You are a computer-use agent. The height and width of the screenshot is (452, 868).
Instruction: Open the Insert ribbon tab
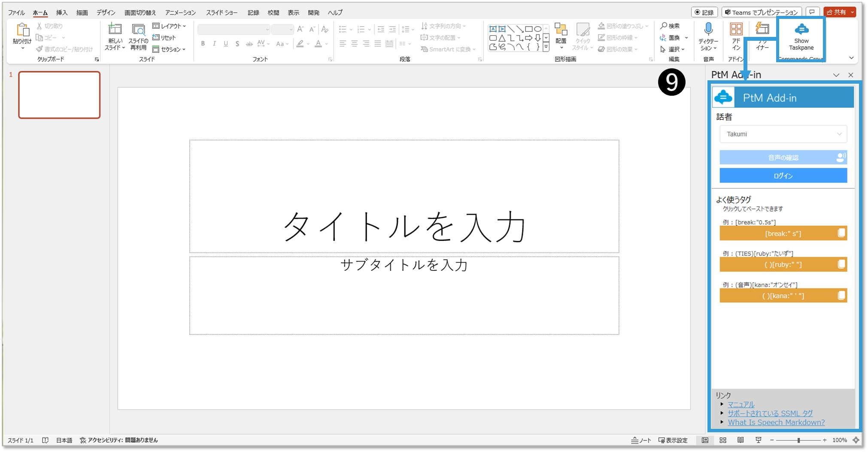62,12
